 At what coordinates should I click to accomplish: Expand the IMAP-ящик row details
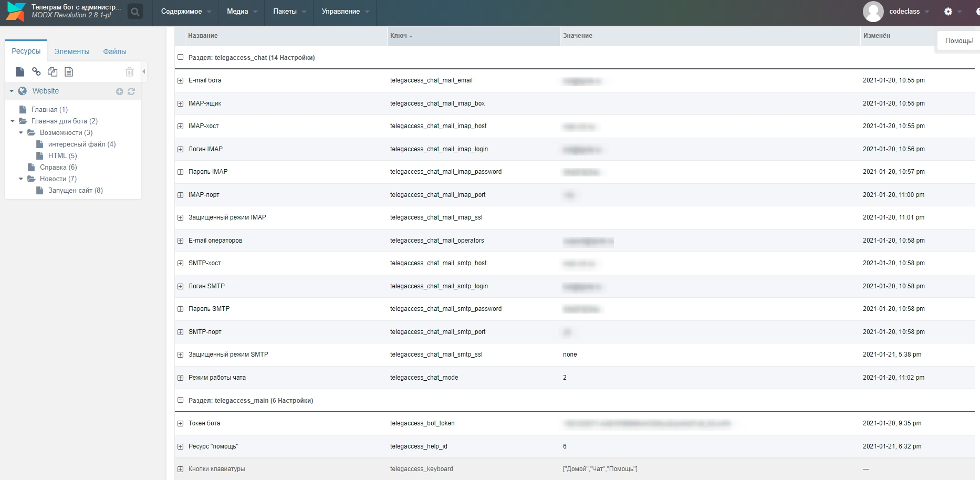click(180, 103)
